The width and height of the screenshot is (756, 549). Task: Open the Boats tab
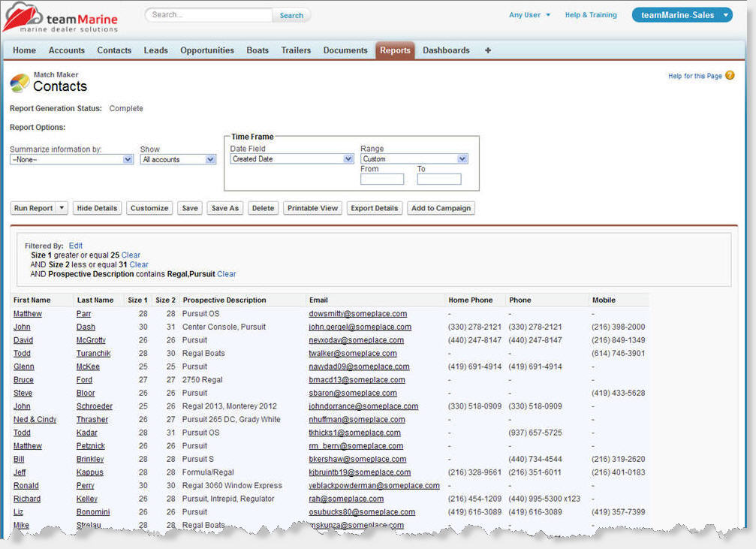pos(258,50)
